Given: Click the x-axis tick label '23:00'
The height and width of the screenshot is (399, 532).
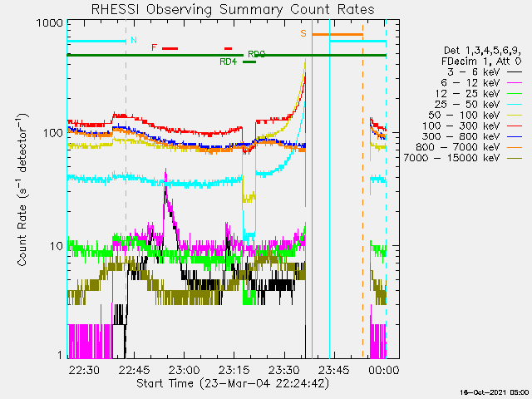Looking at the screenshot, I should coord(185,370).
